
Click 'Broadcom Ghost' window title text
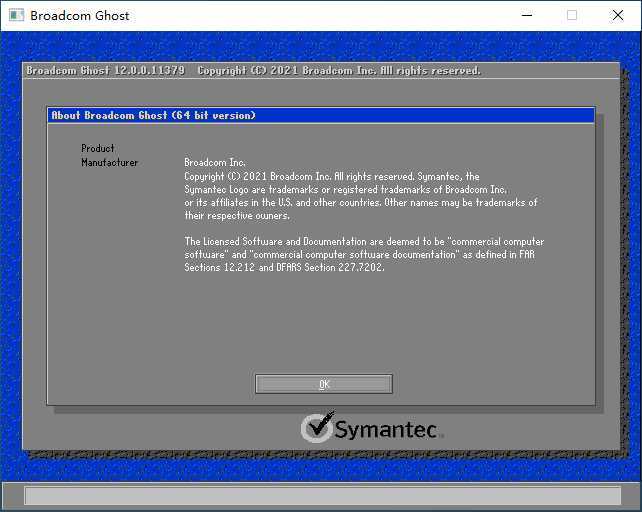click(80, 16)
